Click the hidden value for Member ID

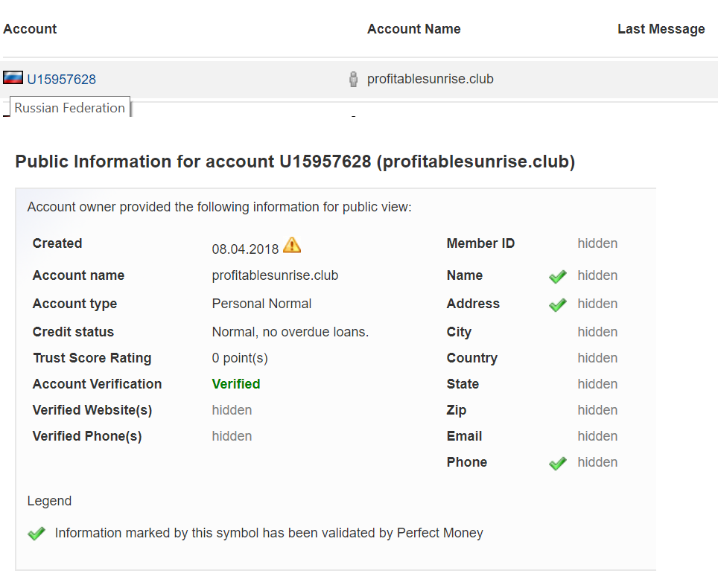(597, 243)
